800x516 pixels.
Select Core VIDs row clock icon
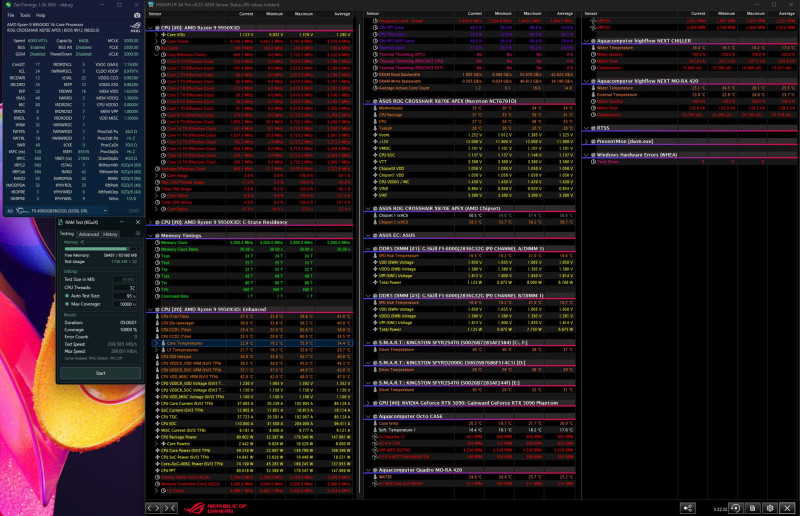click(163, 35)
